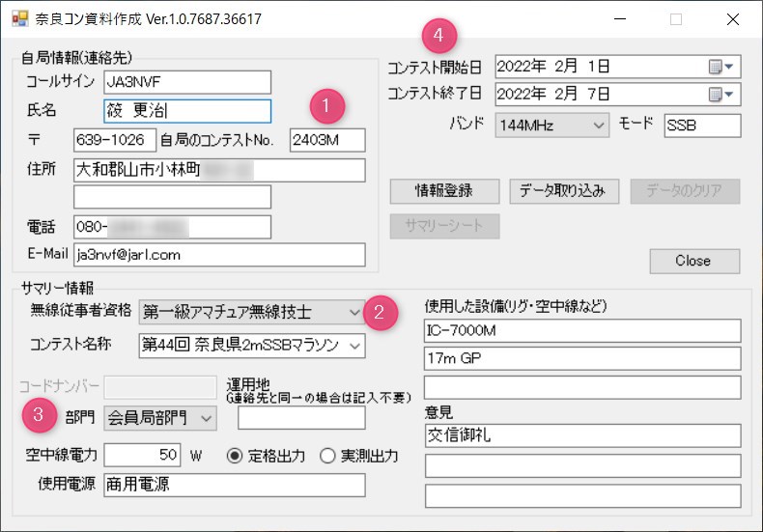763x532 pixels.
Task: Click the E-Mail text field
Action: point(218,255)
